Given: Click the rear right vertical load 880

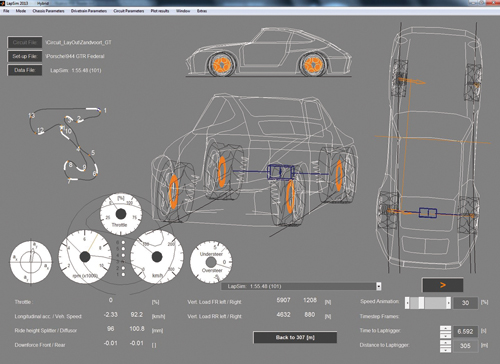Looking at the screenshot, I should point(310,315).
